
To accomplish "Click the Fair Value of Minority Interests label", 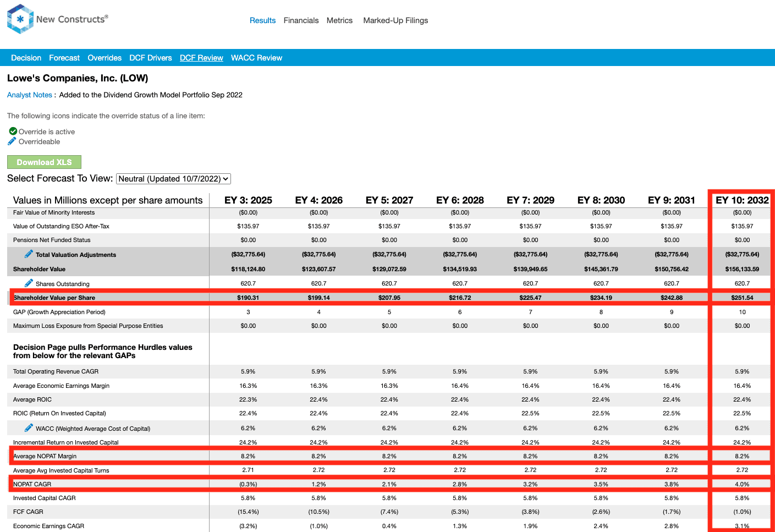I will point(54,212).
